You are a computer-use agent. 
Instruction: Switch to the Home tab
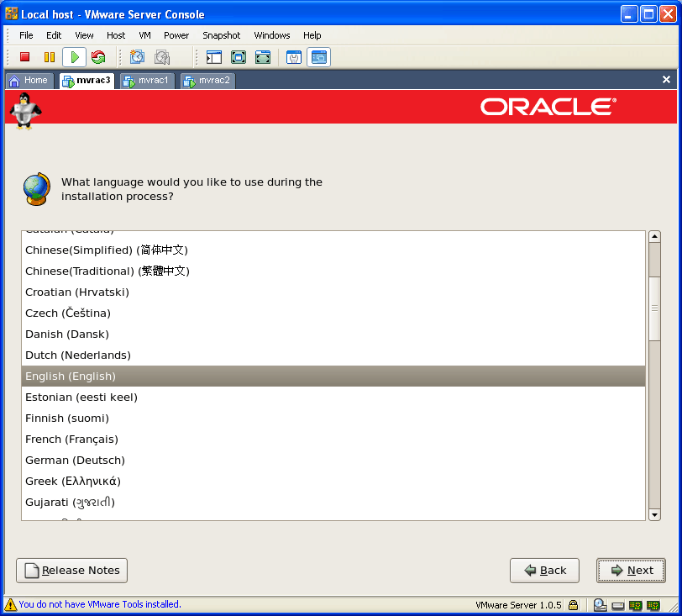(29, 81)
